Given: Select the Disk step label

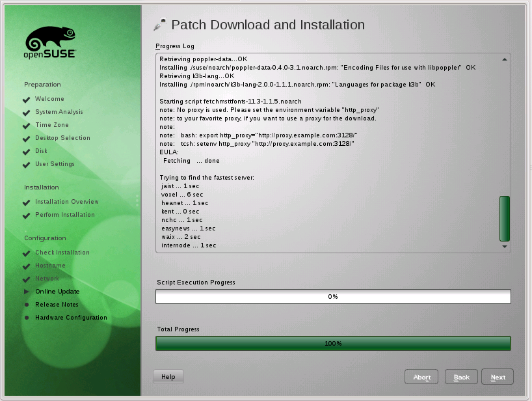Looking at the screenshot, I should point(42,151).
